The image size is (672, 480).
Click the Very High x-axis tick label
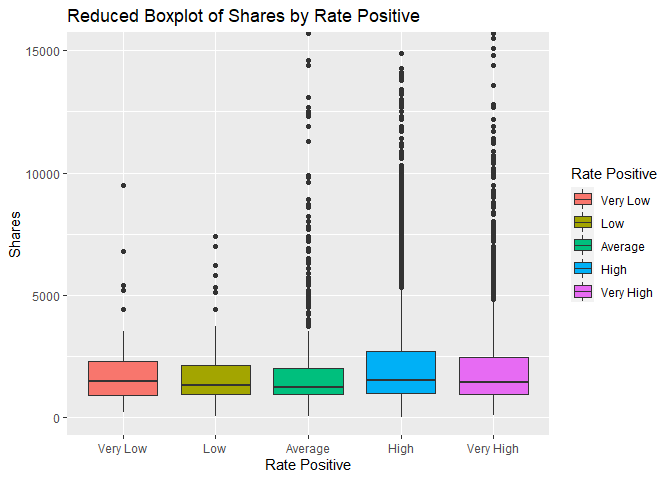(493, 448)
